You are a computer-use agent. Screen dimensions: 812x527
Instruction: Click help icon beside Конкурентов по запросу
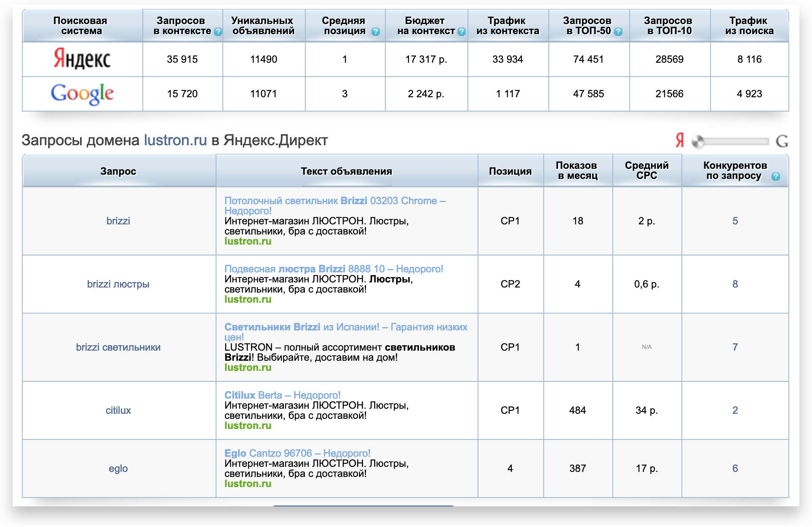pyautogui.click(x=775, y=176)
